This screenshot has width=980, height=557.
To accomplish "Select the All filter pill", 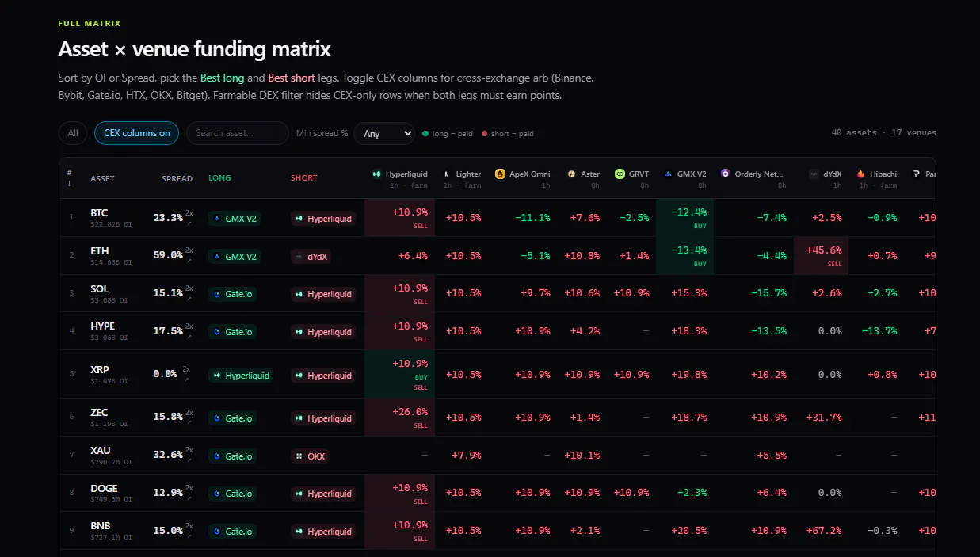I will tap(73, 133).
